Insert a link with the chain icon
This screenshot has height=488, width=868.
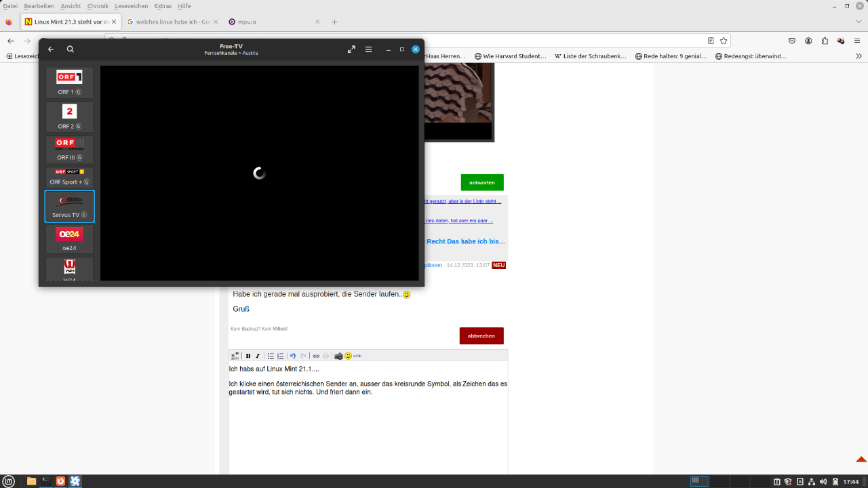pyautogui.click(x=316, y=356)
